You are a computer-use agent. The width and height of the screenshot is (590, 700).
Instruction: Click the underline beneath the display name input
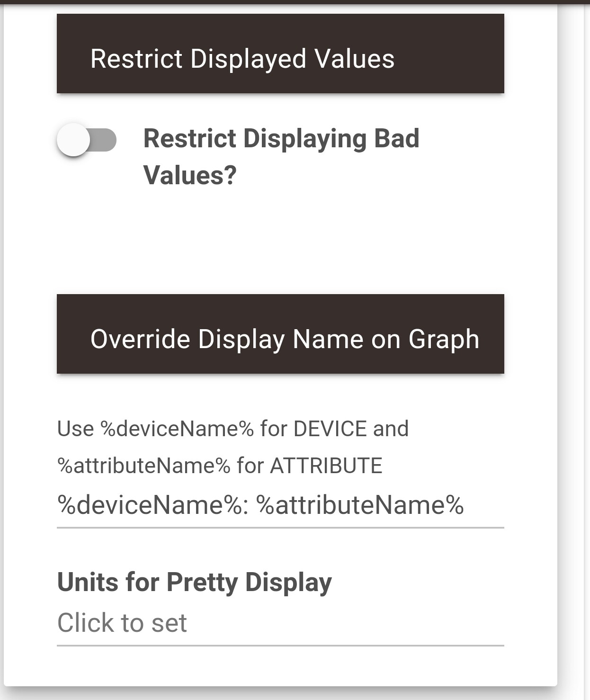click(x=280, y=527)
